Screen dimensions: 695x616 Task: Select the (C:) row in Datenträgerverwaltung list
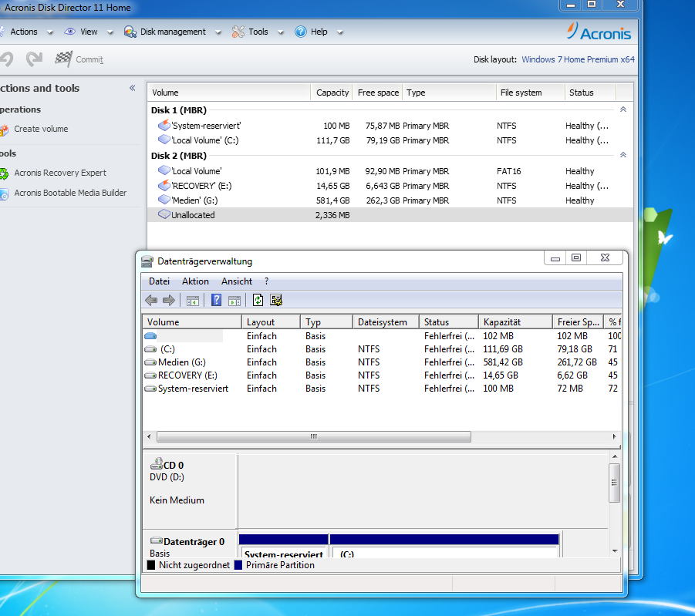pos(382,349)
